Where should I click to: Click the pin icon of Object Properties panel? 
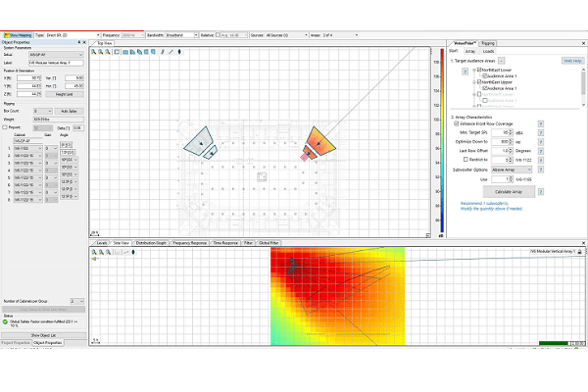[79, 42]
